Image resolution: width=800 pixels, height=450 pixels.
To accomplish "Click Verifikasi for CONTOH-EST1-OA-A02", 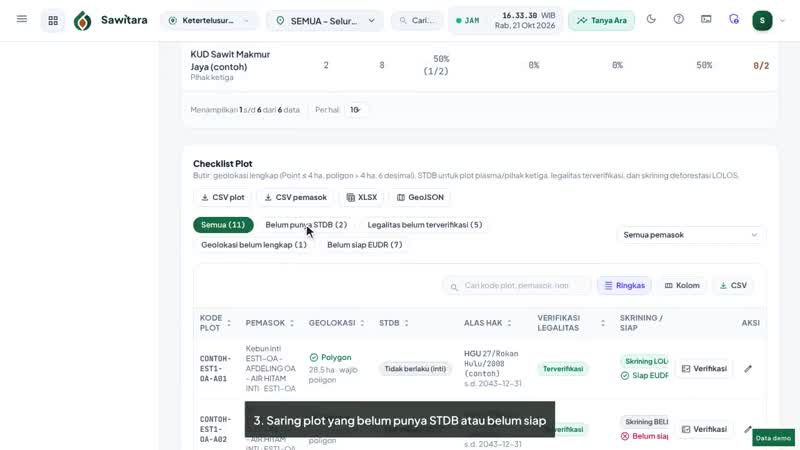I will tap(704, 430).
